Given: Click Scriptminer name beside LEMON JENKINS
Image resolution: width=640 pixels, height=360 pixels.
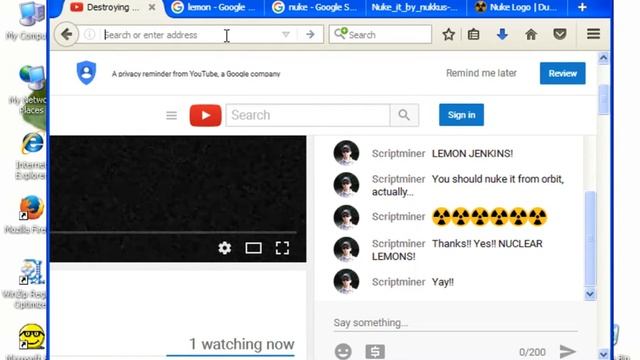Looking at the screenshot, I should [398, 153].
